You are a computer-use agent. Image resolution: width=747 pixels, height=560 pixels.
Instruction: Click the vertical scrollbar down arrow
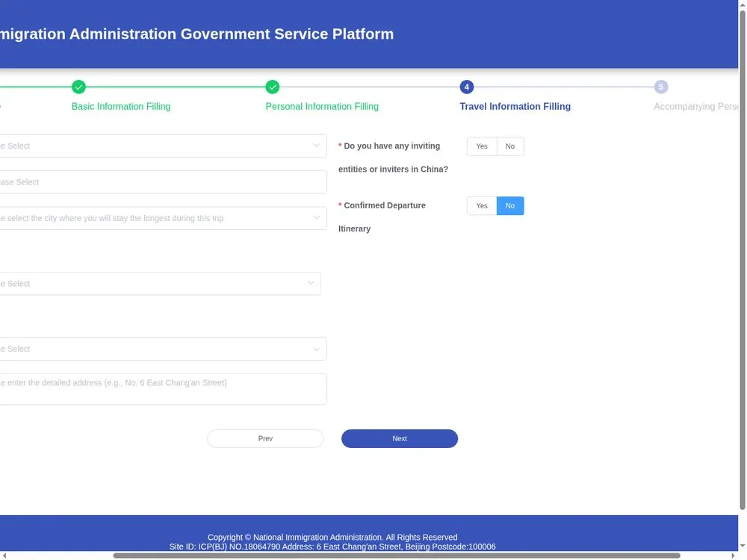coord(743,546)
